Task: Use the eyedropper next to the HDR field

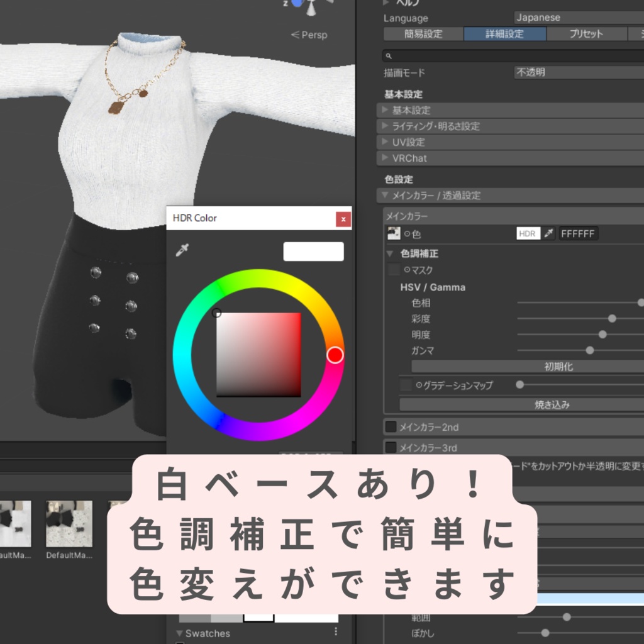Action: tap(548, 233)
